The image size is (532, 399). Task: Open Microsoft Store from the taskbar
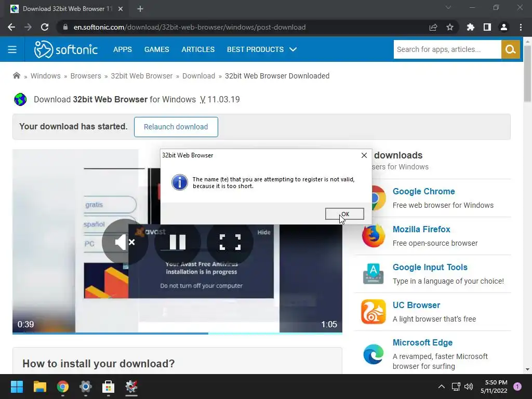coord(108,387)
